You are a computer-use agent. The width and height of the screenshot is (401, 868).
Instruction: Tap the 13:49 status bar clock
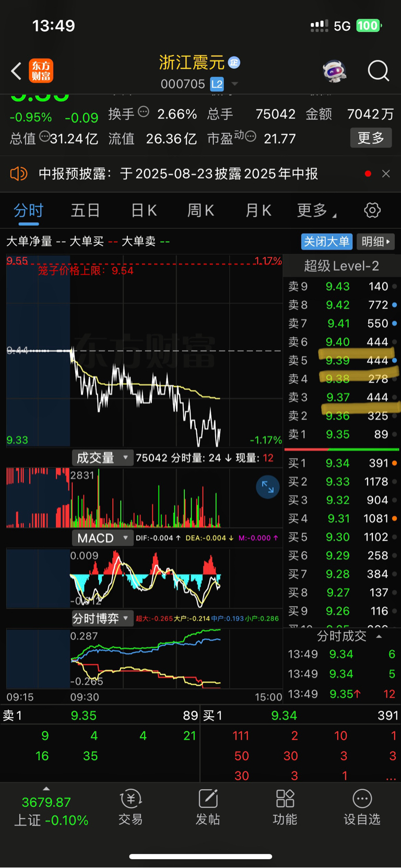54,26
